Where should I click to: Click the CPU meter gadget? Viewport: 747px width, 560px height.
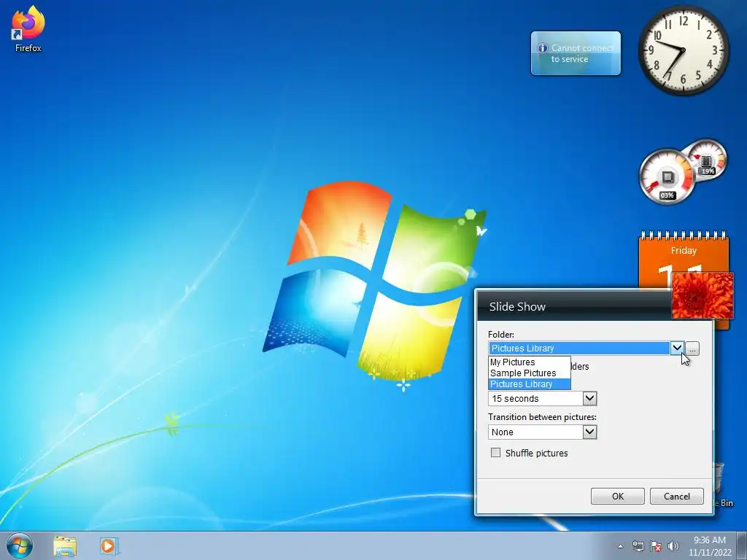(682, 171)
